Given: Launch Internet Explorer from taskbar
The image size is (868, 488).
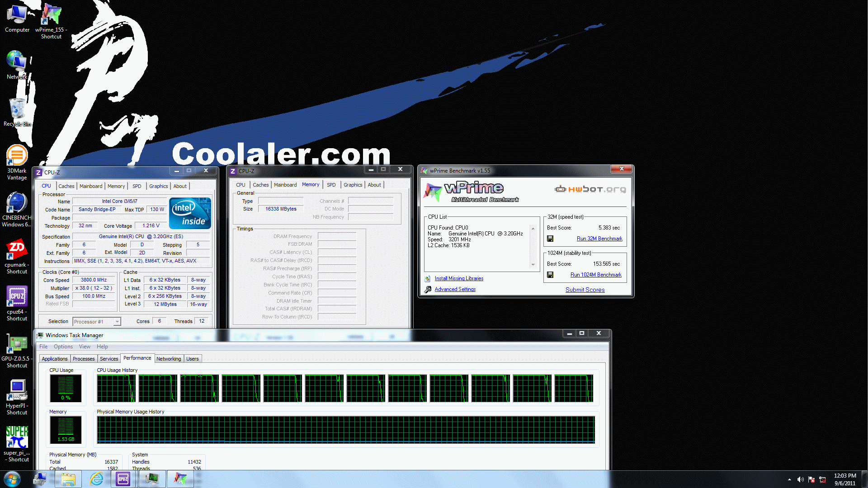Looking at the screenshot, I should click(x=96, y=479).
